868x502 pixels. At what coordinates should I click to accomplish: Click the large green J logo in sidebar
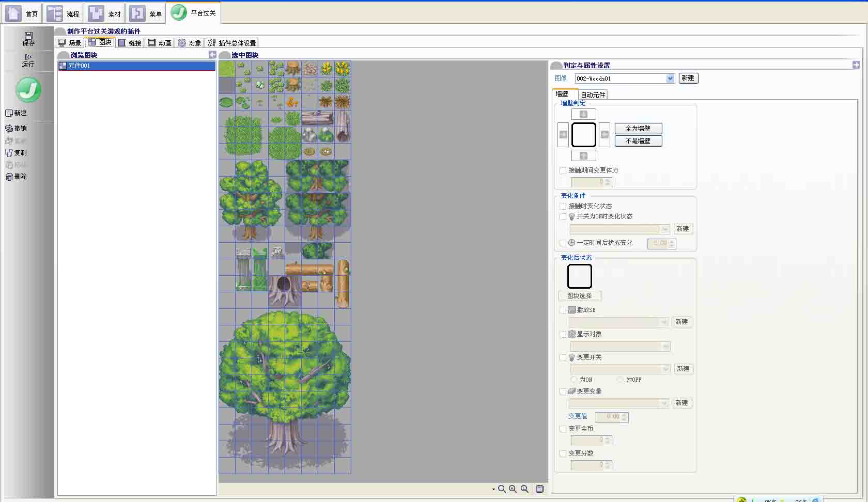(x=28, y=89)
